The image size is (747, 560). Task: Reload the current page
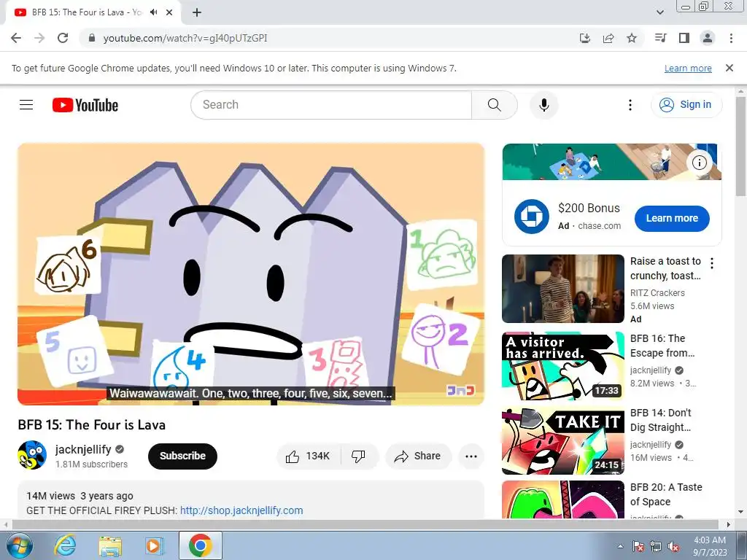click(63, 38)
